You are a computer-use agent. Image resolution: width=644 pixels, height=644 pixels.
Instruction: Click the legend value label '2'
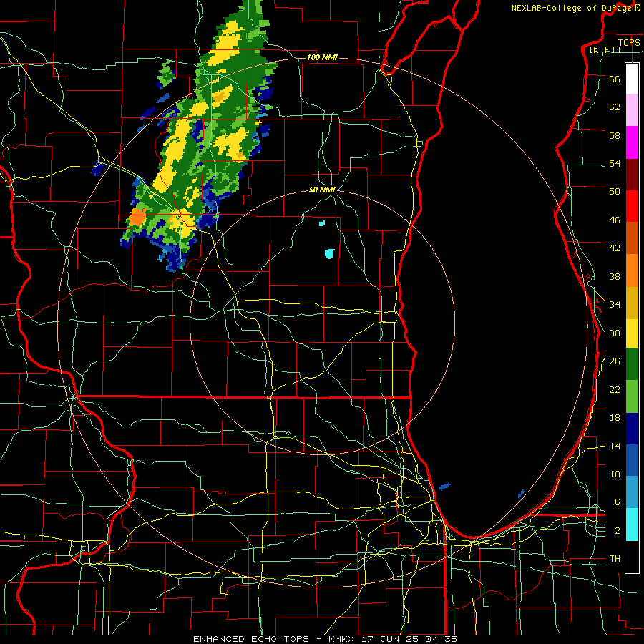[x=618, y=531]
